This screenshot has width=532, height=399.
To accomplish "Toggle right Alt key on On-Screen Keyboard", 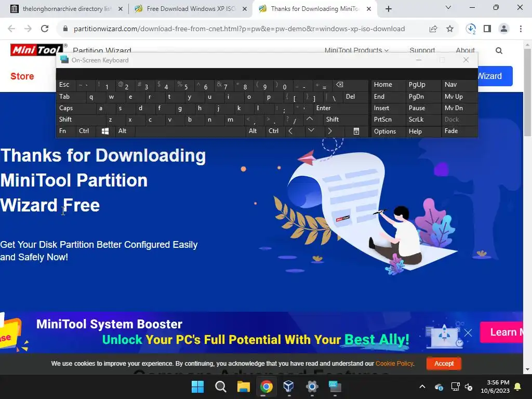I will tap(255, 131).
